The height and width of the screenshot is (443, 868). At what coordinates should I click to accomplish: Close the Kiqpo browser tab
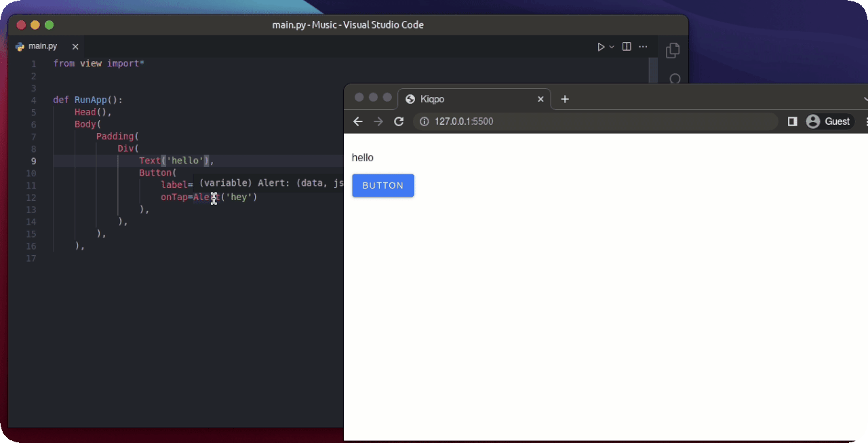(x=540, y=99)
